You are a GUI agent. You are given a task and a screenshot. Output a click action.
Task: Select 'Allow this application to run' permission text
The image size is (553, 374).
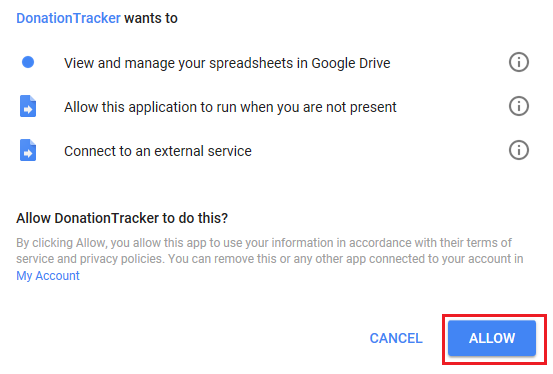coord(230,107)
